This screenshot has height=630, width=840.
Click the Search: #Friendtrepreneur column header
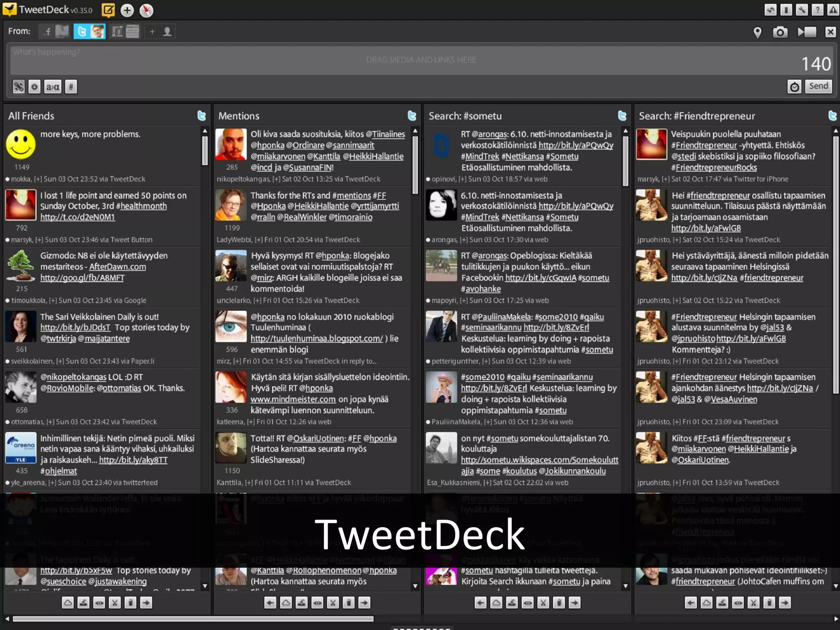coord(697,116)
